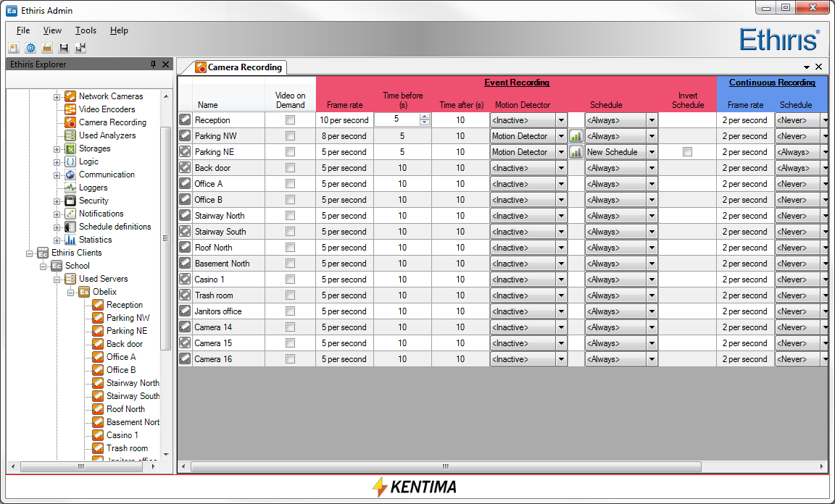The image size is (835, 504).
Task: Click the gear settings toolbar icon
Action: pos(31,48)
